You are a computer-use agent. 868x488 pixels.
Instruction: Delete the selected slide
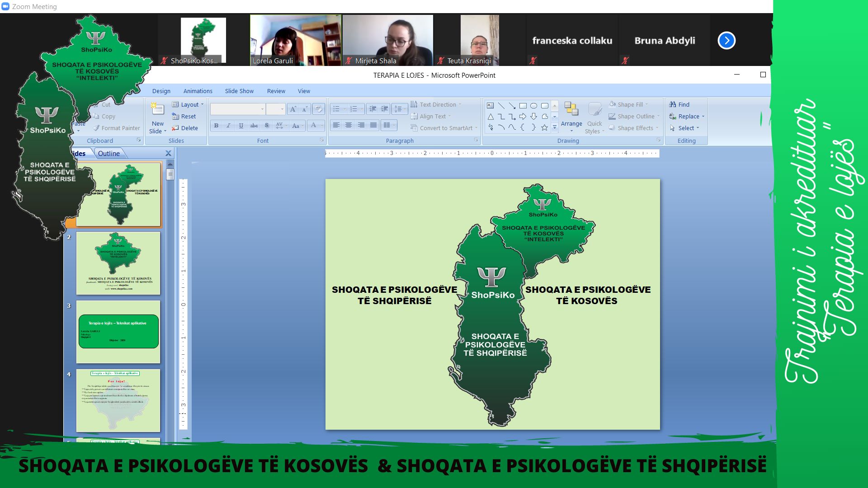(x=184, y=128)
